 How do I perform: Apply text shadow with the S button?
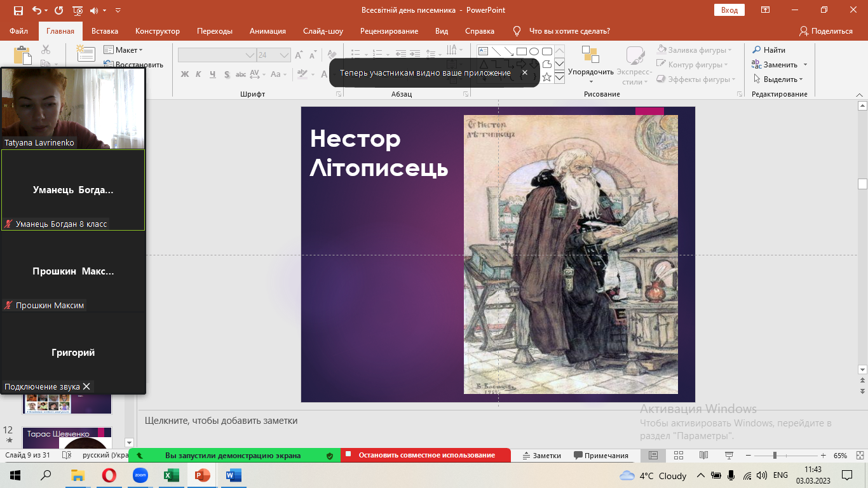click(x=226, y=74)
